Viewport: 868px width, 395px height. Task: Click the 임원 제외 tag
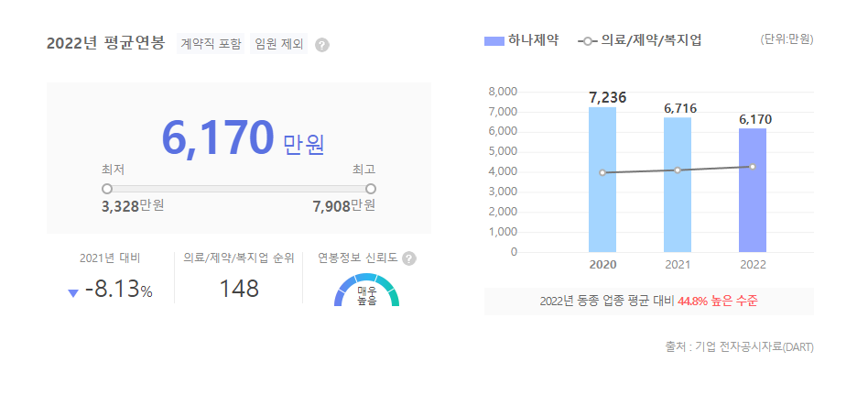point(279,44)
